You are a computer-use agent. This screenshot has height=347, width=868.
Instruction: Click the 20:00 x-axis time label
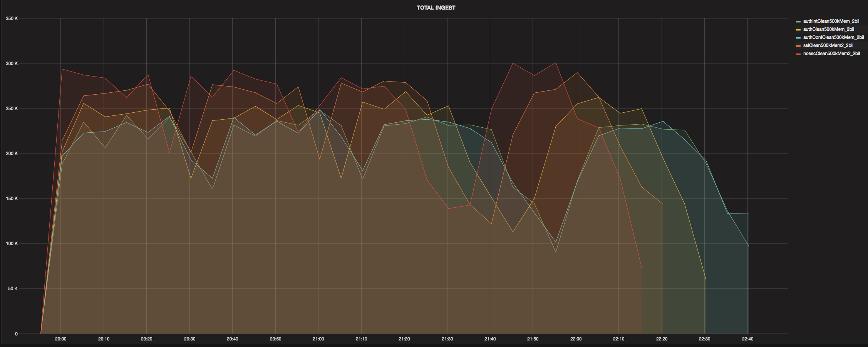pos(60,339)
